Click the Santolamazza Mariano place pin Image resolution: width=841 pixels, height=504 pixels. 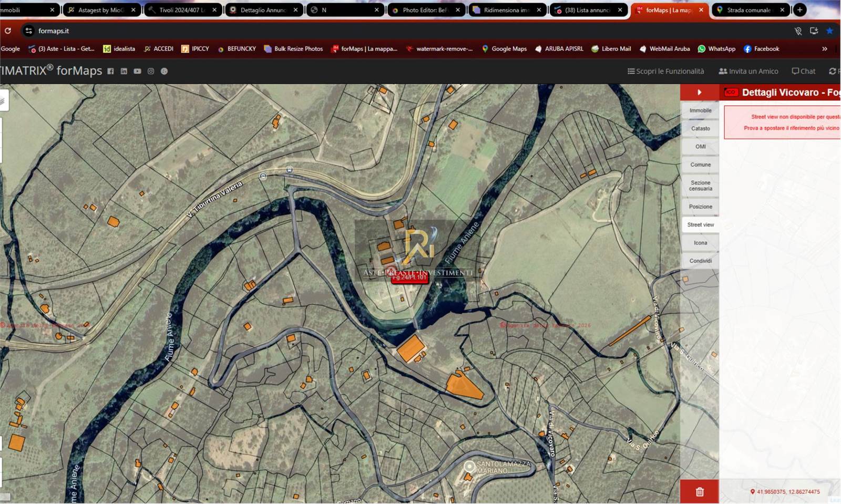[x=469, y=466]
